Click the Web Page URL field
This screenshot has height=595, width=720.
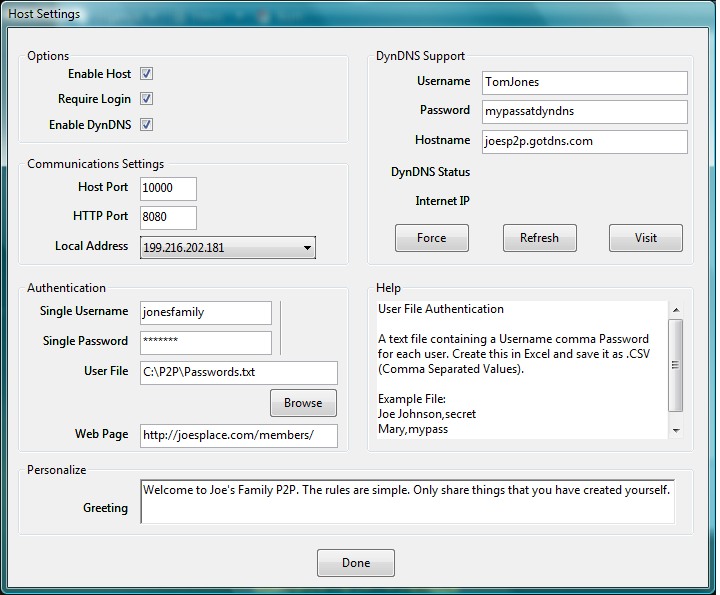point(239,436)
